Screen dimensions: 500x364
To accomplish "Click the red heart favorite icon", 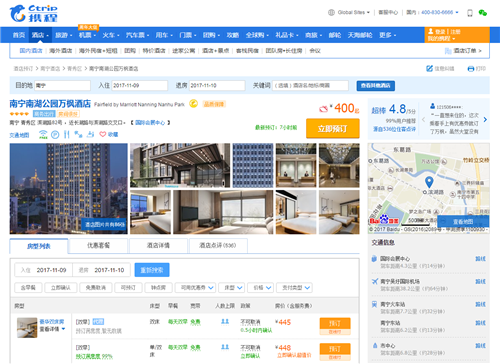I will pos(103,134).
